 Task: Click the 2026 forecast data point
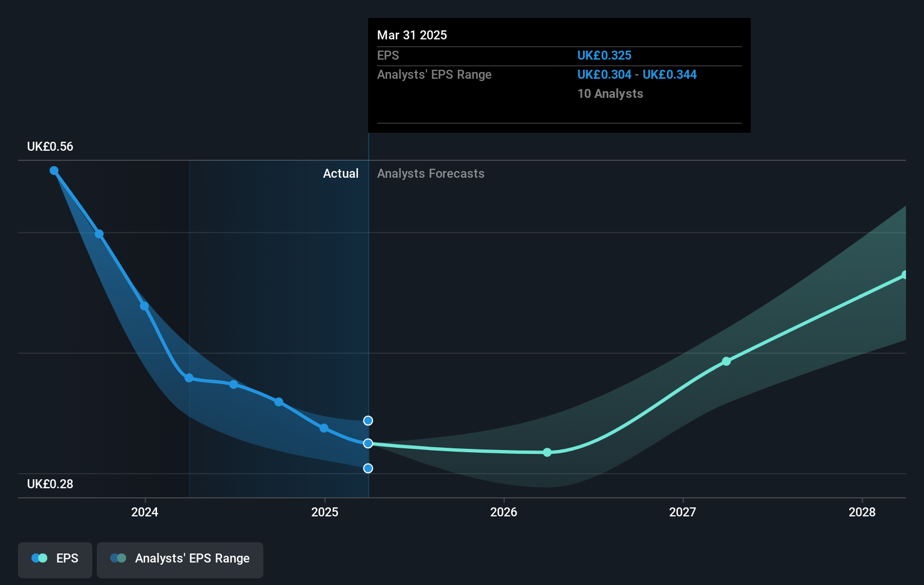pyautogui.click(x=547, y=452)
